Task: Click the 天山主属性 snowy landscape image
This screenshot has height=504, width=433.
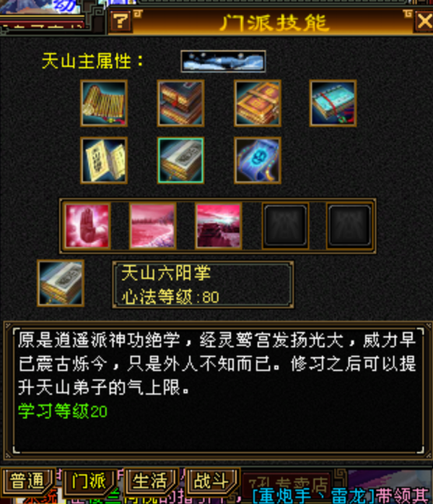Action: click(x=223, y=61)
